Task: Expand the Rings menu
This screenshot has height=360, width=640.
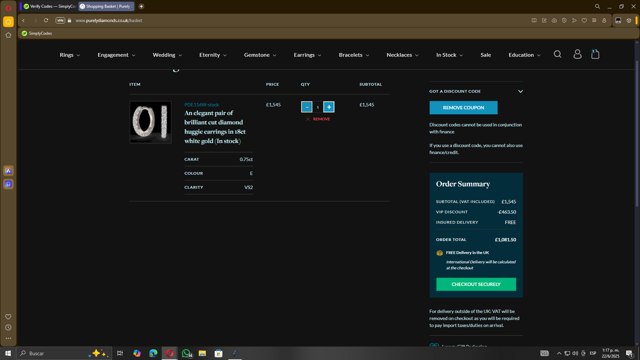Action: (x=69, y=55)
